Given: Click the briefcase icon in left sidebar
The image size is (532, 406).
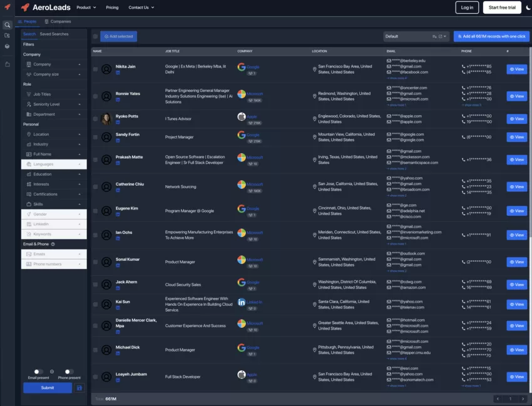Looking at the screenshot, I should (8, 64).
